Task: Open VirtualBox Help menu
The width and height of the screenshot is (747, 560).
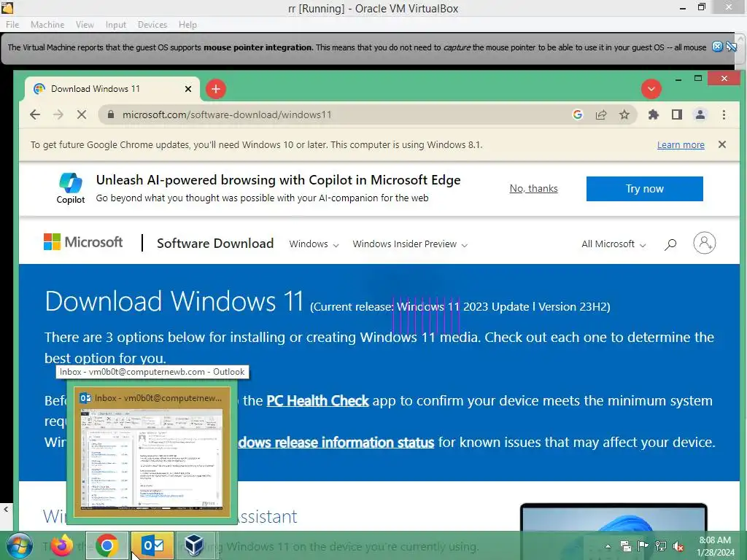Action: pyautogui.click(x=187, y=25)
